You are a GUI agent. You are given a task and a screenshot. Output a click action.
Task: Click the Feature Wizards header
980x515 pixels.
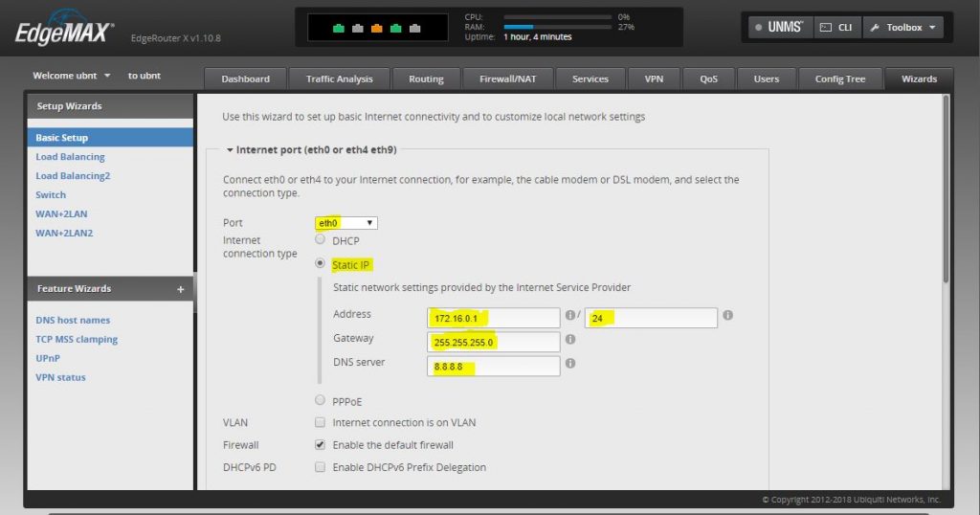[110, 289]
